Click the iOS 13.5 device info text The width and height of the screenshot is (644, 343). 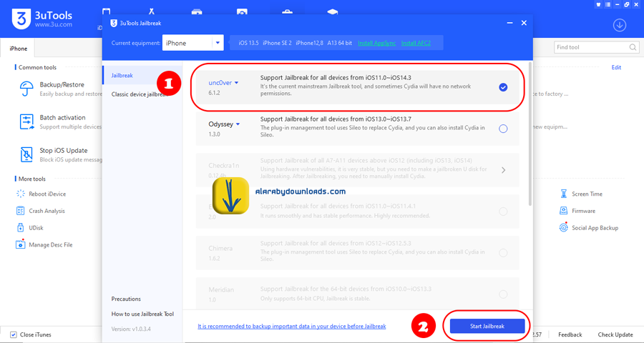248,43
